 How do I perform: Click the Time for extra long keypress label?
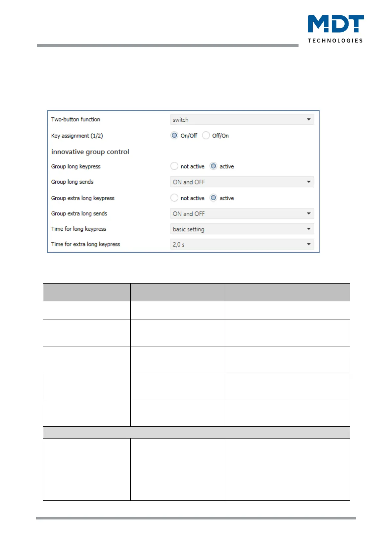[86, 244]
